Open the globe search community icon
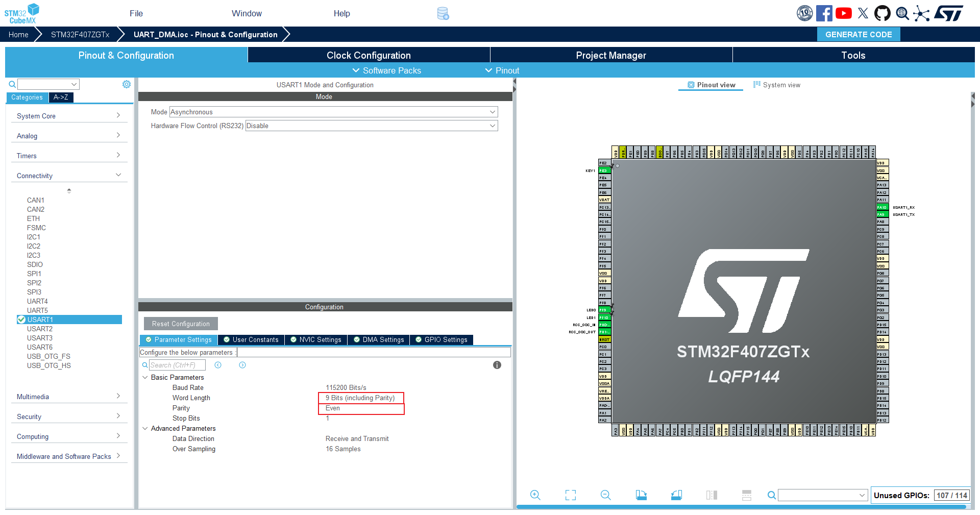The image size is (980, 515). click(x=902, y=13)
